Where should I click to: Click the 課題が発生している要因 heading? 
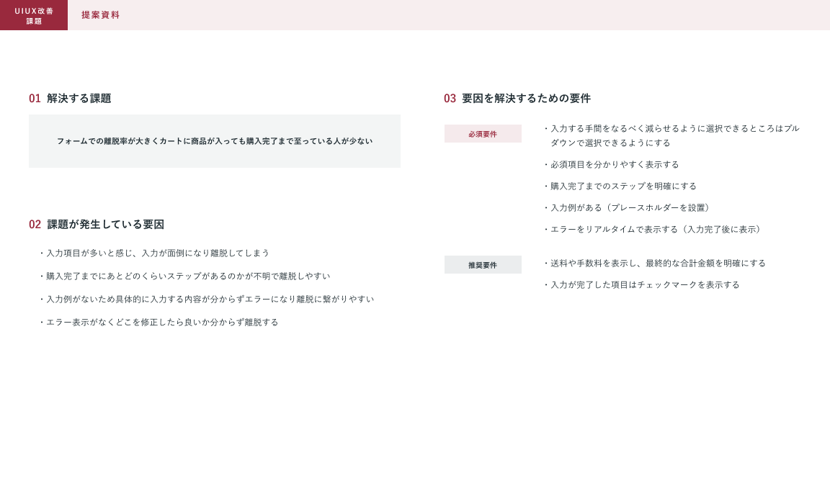pos(105,225)
